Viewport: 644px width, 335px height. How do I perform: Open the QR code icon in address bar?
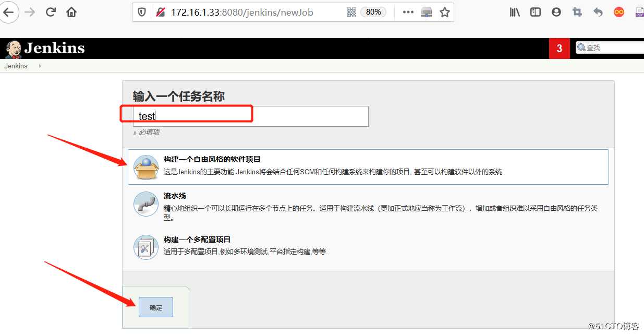tap(351, 12)
